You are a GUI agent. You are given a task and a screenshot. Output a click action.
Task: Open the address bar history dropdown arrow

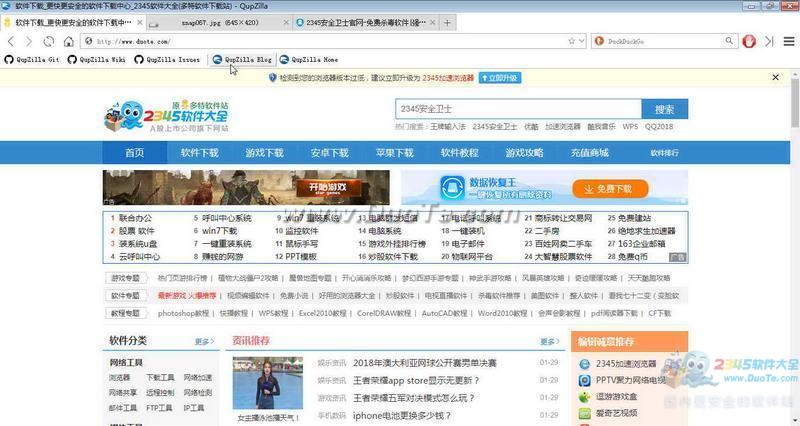[x=581, y=41]
